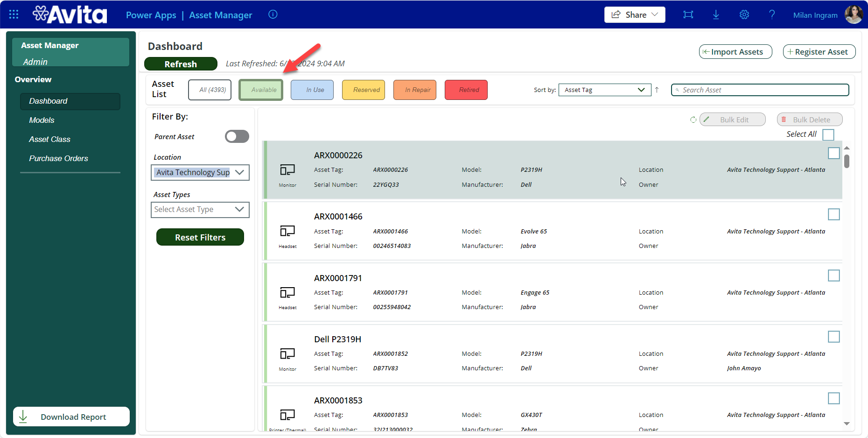Select the checkbox for ARX0000226
Viewport: 868px width, 438px height.
coord(834,153)
